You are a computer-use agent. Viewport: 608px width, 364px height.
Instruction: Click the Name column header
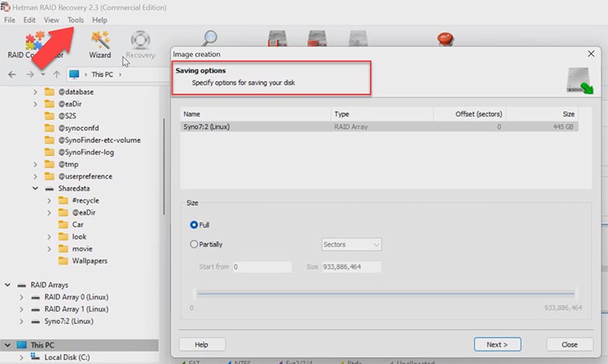[255, 114]
